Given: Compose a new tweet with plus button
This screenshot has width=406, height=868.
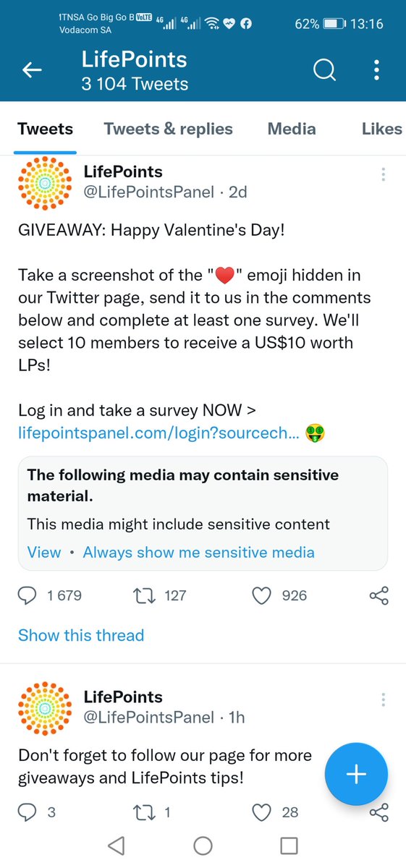Looking at the screenshot, I should pyautogui.click(x=356, y=774).
